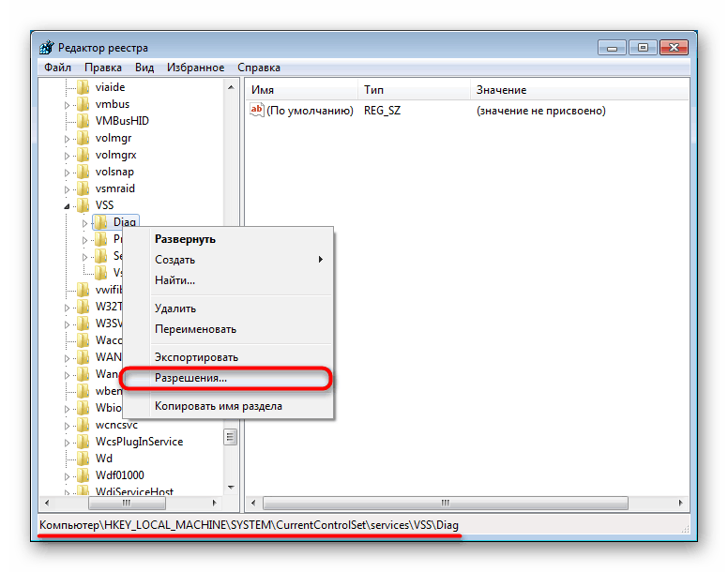Screen dimensions: 728x572
Task: Click the vsmraid folder icon
Action: pos(83,188)
